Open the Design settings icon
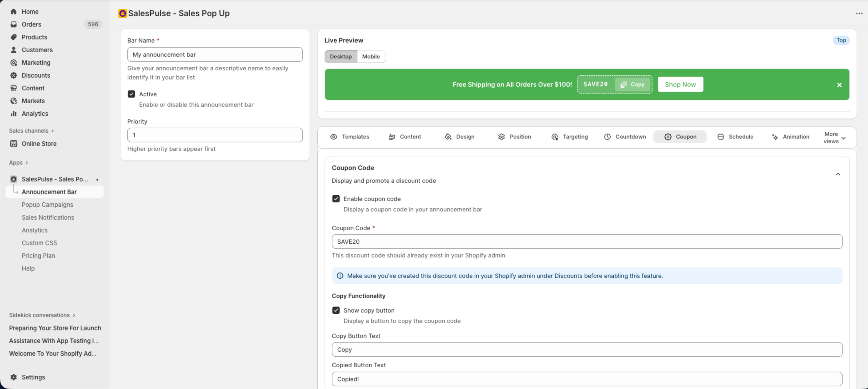 click(x=448, y=136)
